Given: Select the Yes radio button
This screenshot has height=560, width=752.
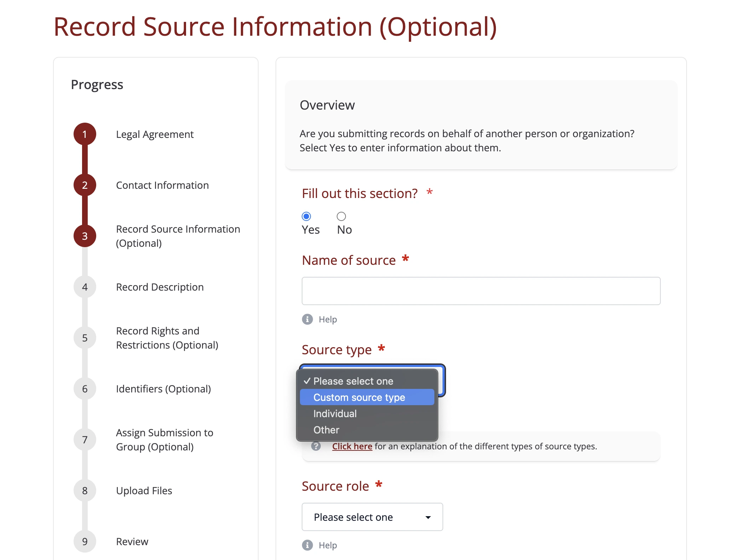Looking at the screenshot, I should tap(306, 216).
